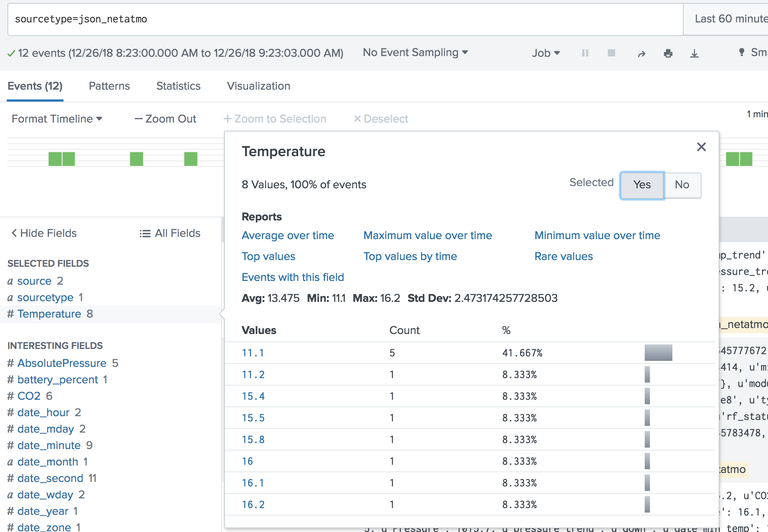This screenshot has width=768, height=532.
Task: Select the sourcetype field in sidebar
Action: click(45, 297)
